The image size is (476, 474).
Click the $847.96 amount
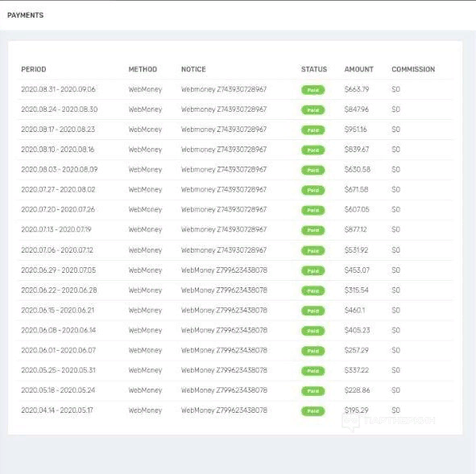pyautogui.click(x=357, y=109)
